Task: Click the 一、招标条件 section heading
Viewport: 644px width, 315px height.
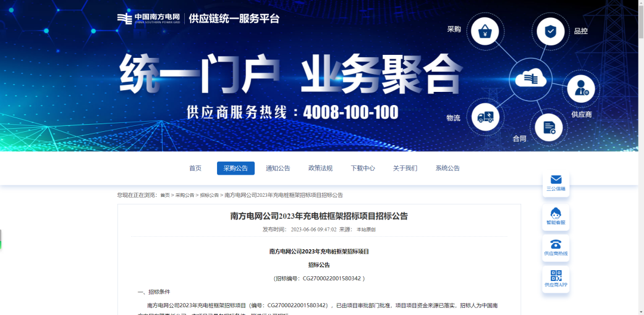Action: tap(154, 292)
